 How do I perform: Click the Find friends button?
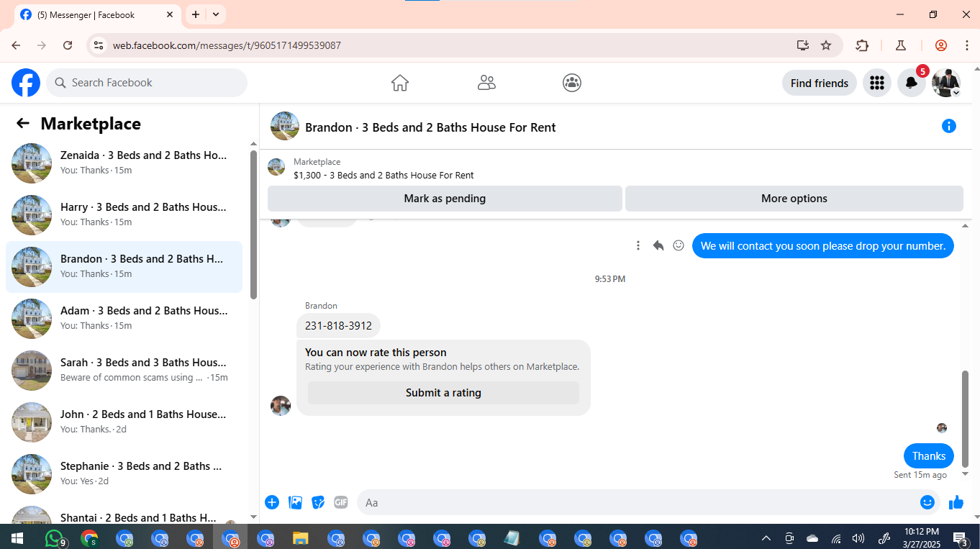click(x=820, y=83)
